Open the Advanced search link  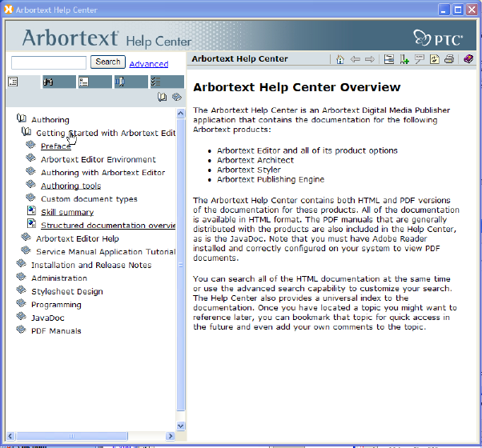click(x=149, y=64)
